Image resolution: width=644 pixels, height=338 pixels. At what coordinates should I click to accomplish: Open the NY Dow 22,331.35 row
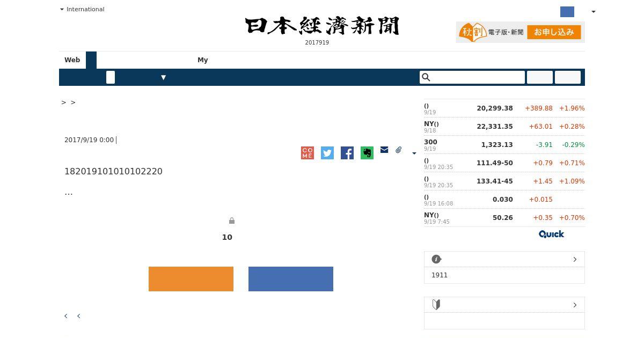[504, 127]
